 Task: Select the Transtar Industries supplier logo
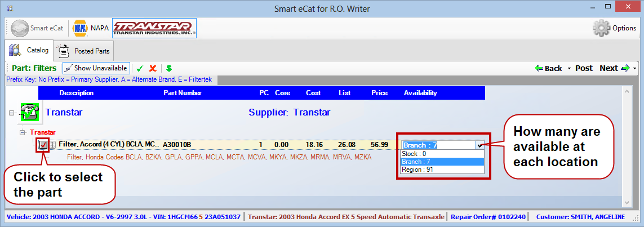tap(154, 28)
